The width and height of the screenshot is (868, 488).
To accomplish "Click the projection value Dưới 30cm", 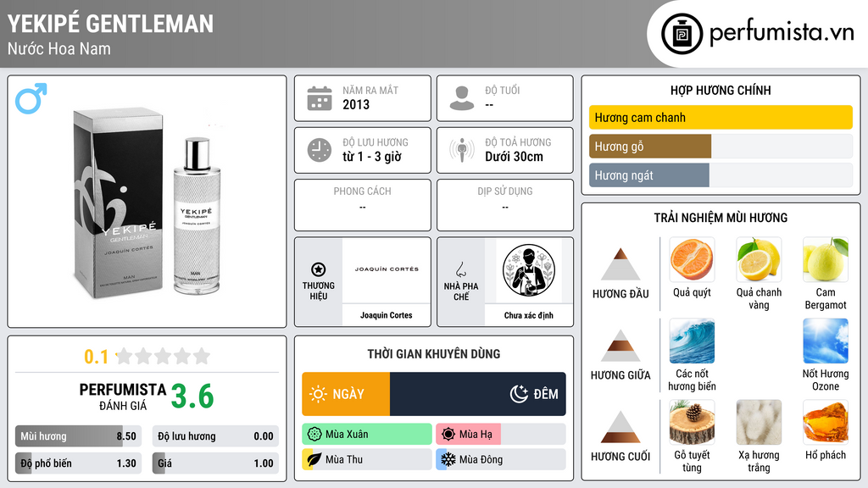I will pos(515,157).
